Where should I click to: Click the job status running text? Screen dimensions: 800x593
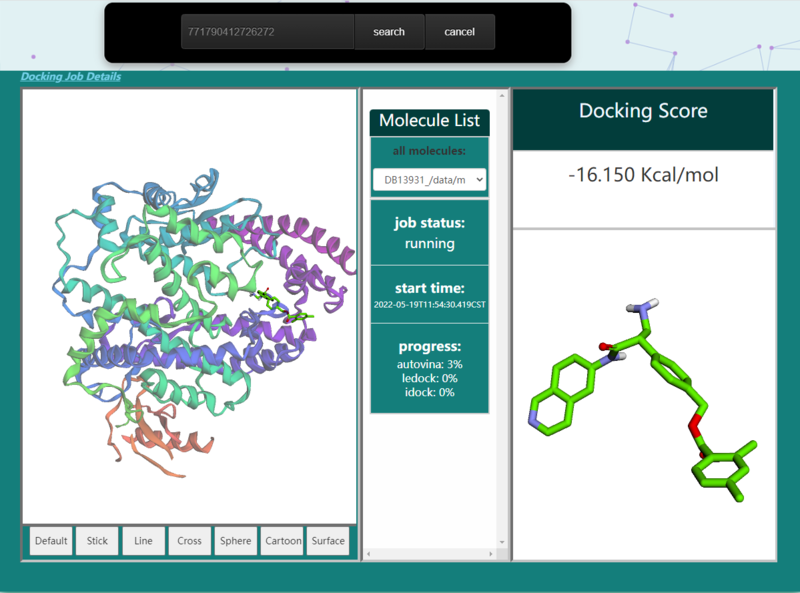(x=430, y=243)
